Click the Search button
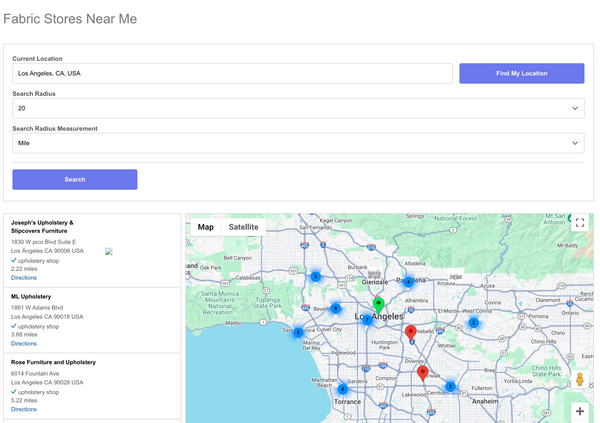The width and height of the screenshot is (600, 423). click(75, 179)
